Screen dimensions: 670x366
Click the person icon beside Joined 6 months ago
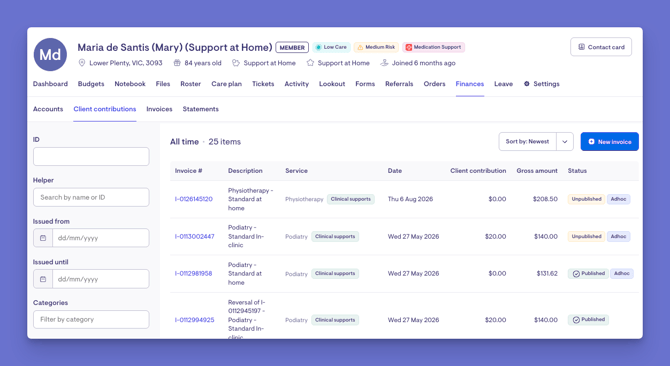point(384,63)
